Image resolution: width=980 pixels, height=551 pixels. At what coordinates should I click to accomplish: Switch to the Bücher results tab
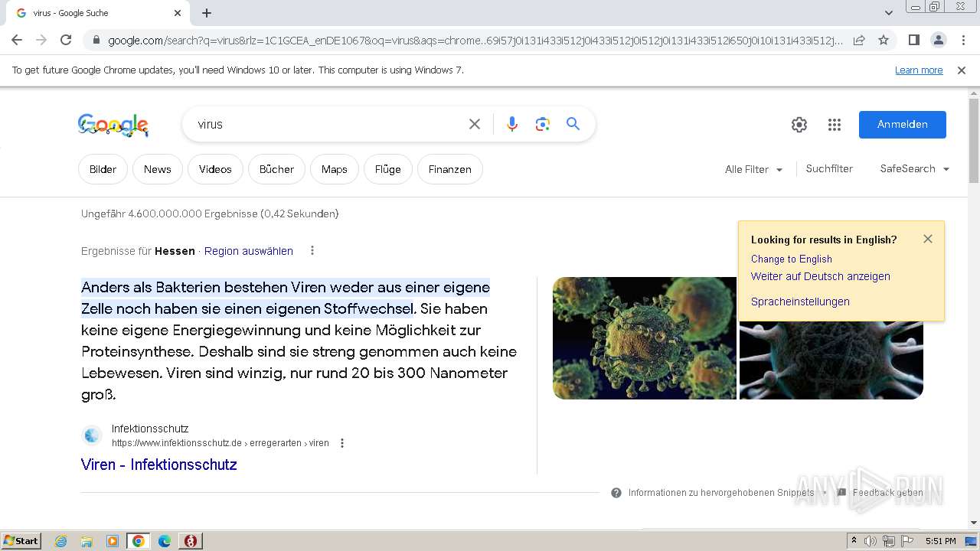click(x=276, y=169)
